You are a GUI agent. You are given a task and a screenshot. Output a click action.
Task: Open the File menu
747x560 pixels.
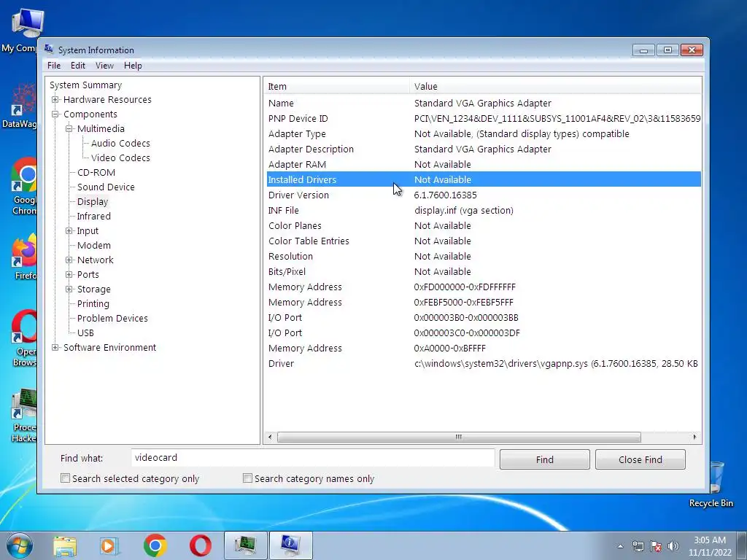click(x=54, y=66)
